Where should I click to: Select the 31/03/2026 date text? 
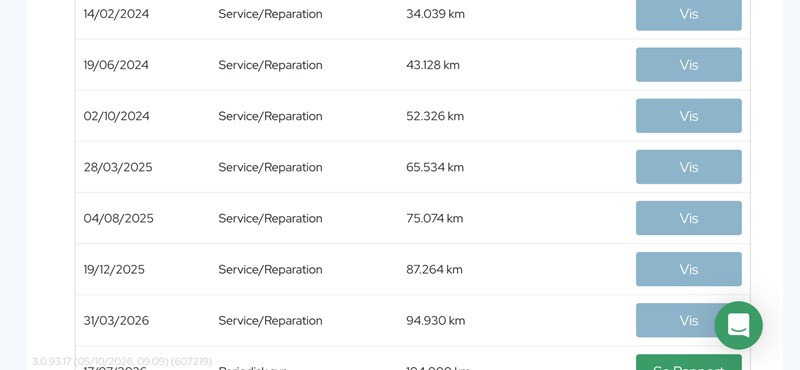pyautogui.click(x=116, y=320)
